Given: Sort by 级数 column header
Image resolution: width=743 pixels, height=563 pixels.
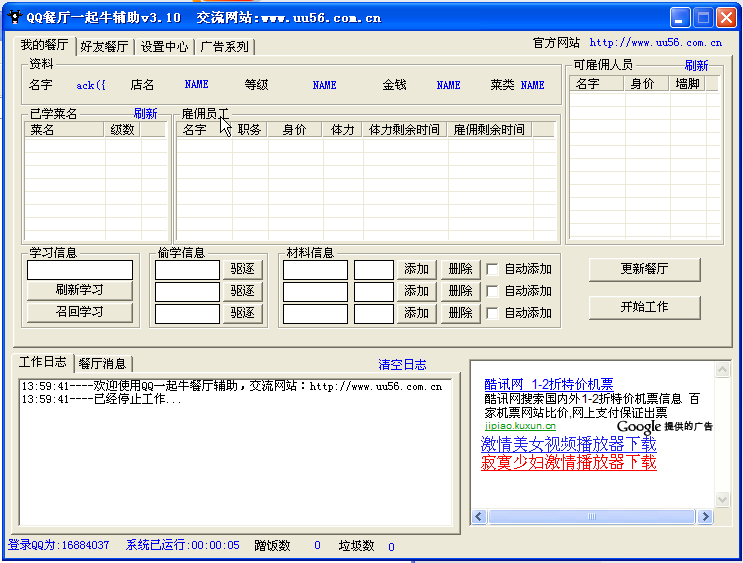Looking at the screenshot, I should click(x=122, y=130).
